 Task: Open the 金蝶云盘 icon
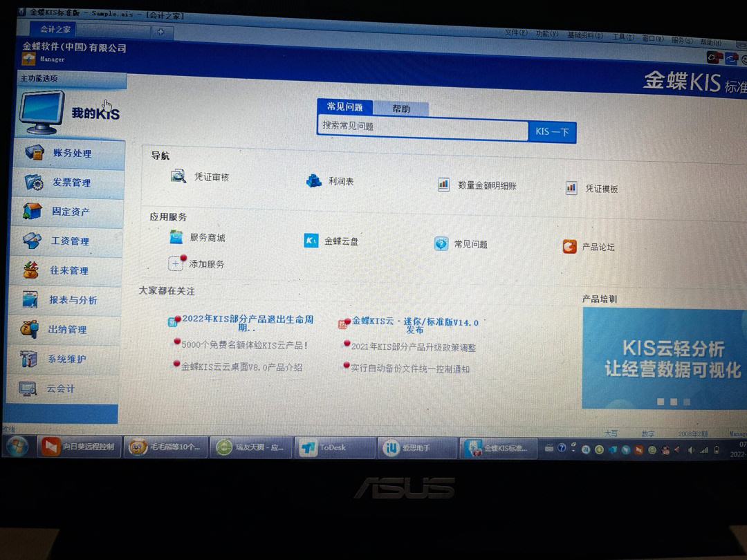point(311,241)
